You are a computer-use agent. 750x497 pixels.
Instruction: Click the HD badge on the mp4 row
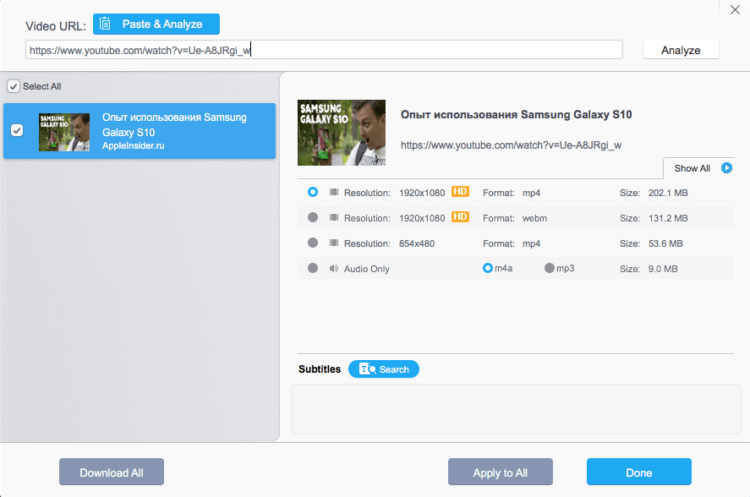pos(460,192)
